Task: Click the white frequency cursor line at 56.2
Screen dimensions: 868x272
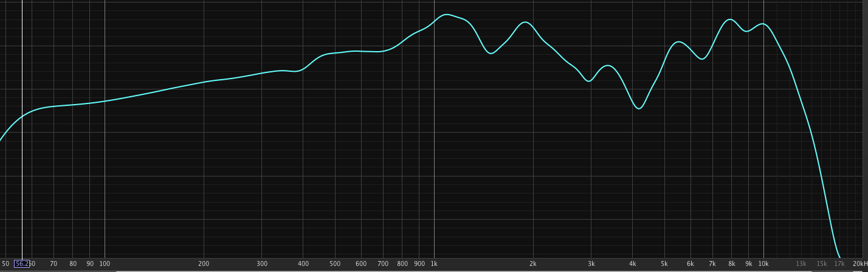Action: point(22,129)
